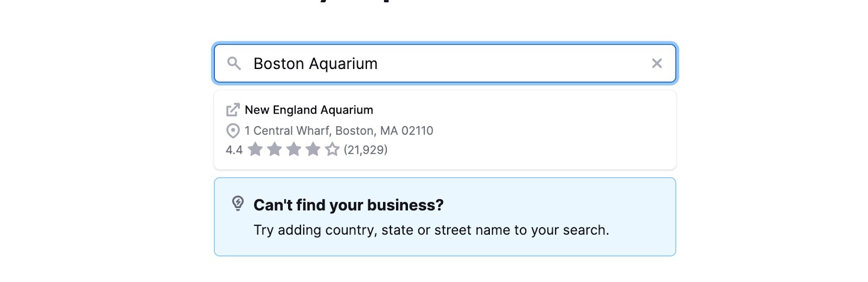This screenshot has height=282, width=868.
Task: Click the magnifying glass search icon
Action: (234, 64)
